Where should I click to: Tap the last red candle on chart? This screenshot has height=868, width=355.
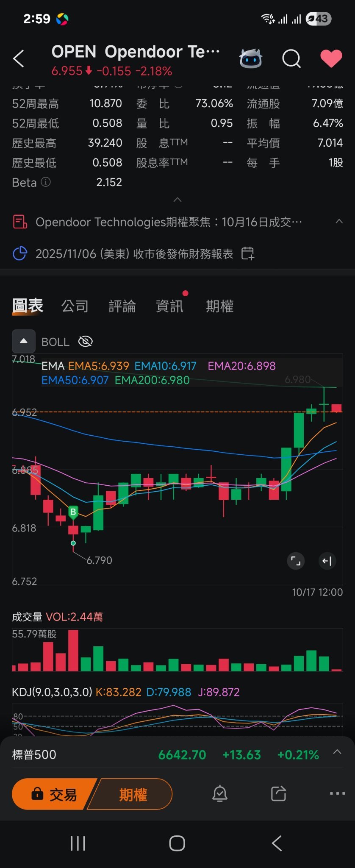[x=337, y=408]
